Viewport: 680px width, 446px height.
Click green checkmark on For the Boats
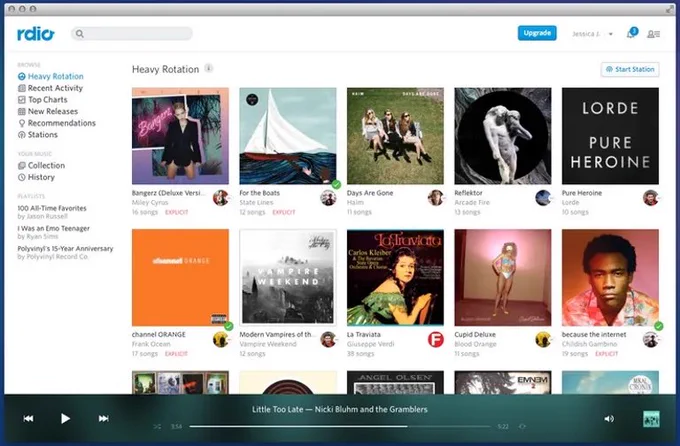(x=336, y=184)
